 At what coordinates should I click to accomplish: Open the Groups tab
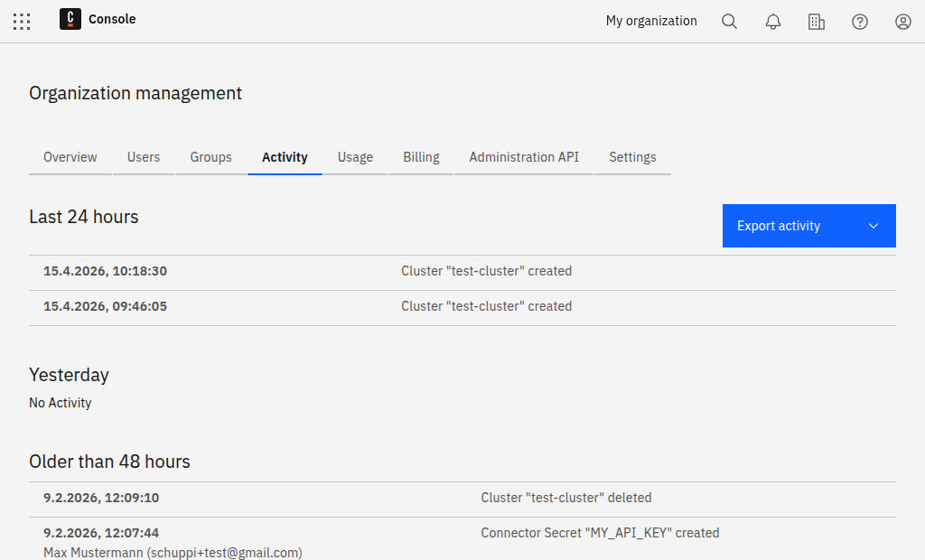click(210, 157)
